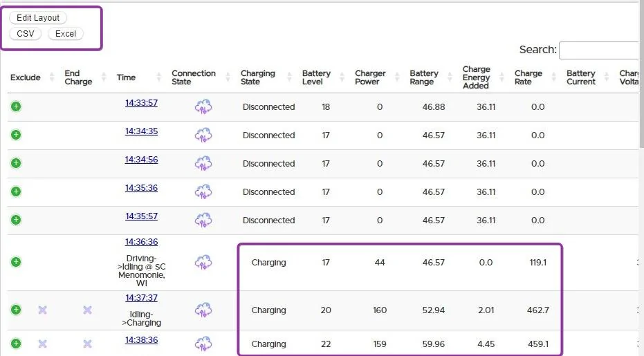Open the 14:35:57 time link
The height and width of the screenshot is (356, 644).
[x=141, y=216]
